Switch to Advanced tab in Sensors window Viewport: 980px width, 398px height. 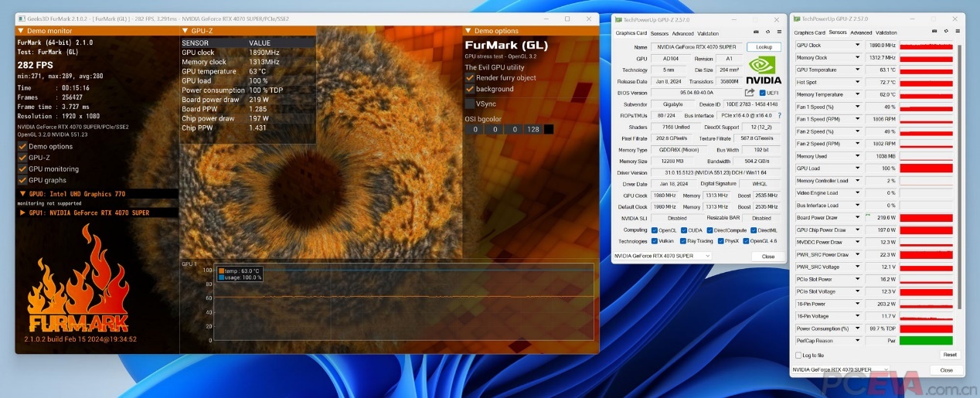point(861,32)
